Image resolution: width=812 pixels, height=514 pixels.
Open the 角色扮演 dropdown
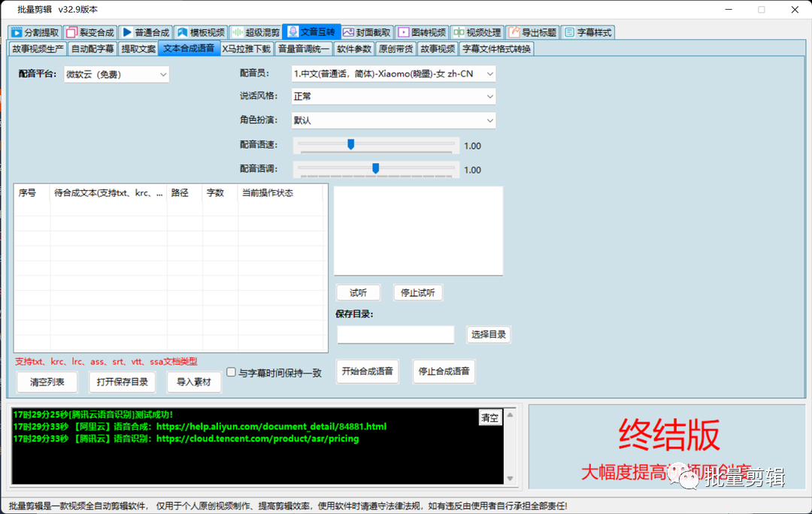393,120
